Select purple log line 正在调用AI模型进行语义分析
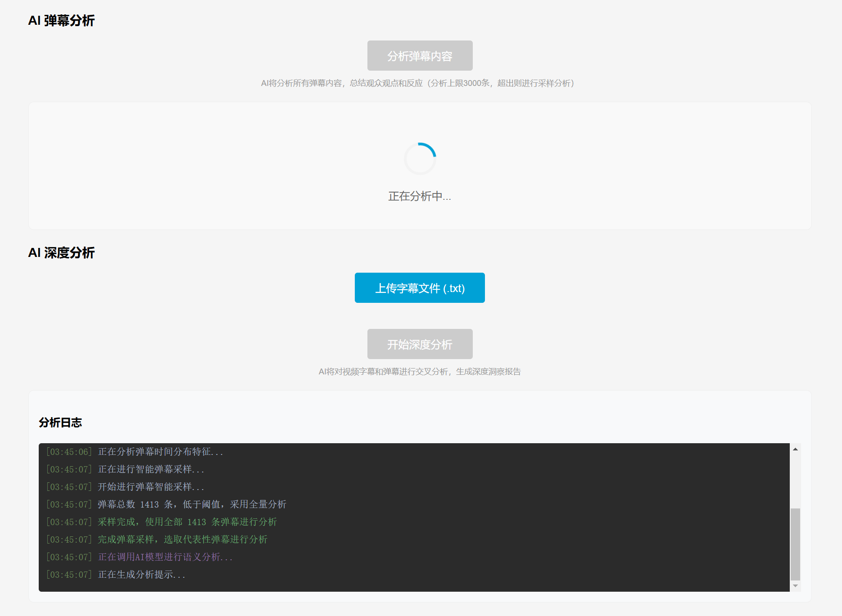 (x=165, y=557)
